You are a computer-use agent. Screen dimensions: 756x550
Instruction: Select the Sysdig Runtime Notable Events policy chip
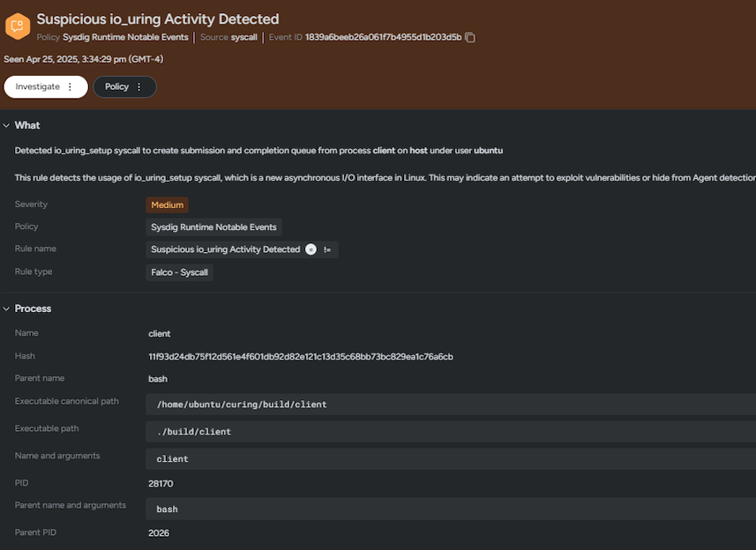(x=213, y=227)
